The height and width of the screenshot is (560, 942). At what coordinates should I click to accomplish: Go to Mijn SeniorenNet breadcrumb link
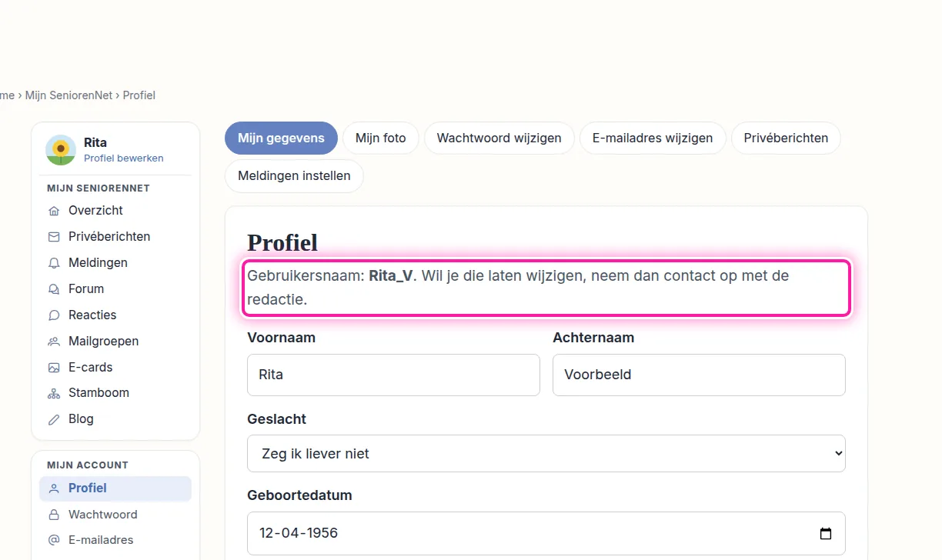[68, 95]
